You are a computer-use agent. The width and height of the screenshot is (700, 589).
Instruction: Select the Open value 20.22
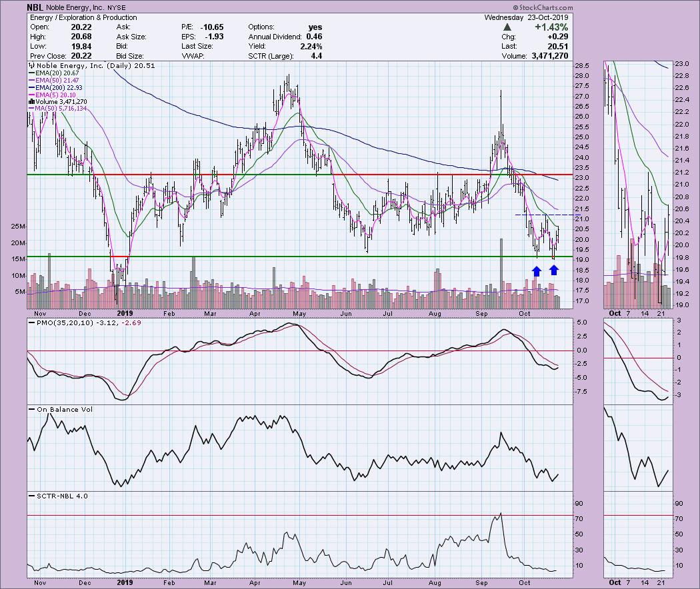[81, 27]
